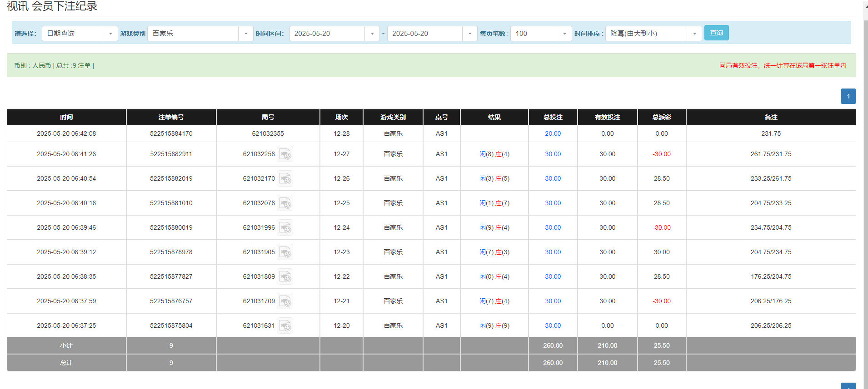Click replay icon beside round 621031996
Image resolution: width=868 pixels, height=389 pixels.
(285, 228)
